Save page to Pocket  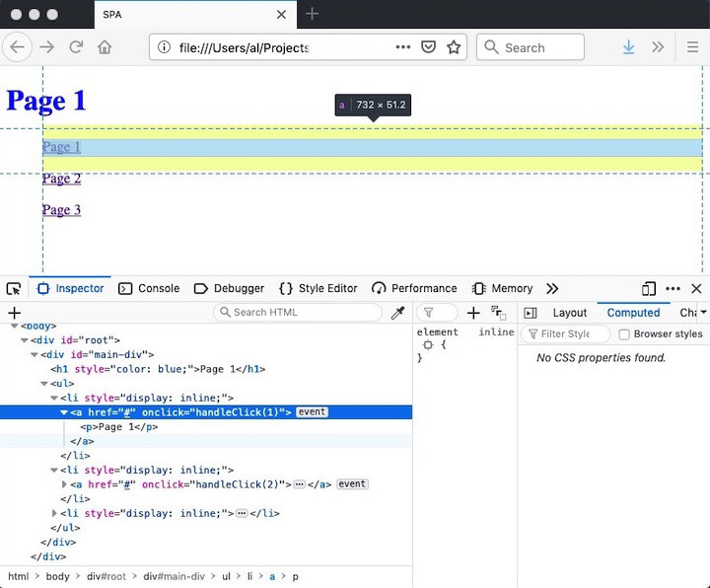(x=428, y=47)
